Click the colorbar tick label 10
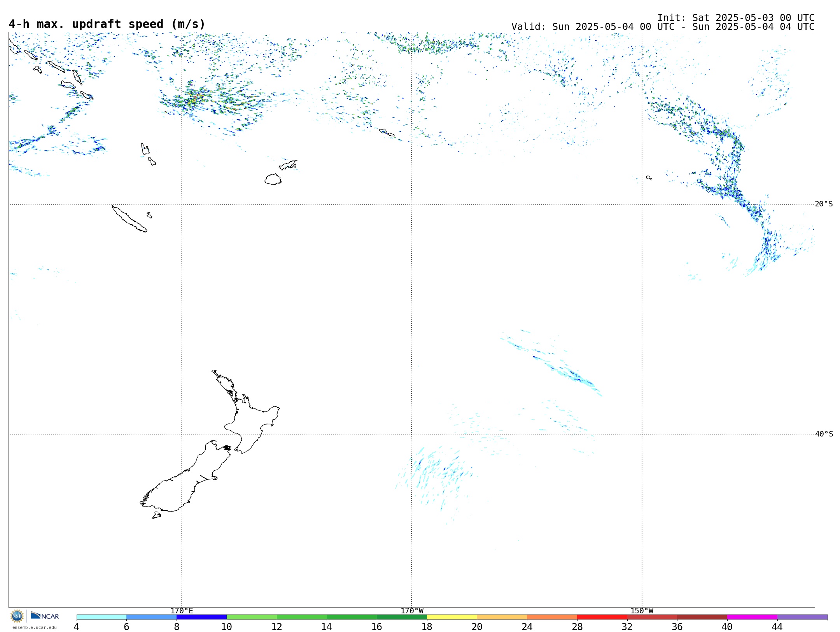Viewport: 840px width, 632px height. pyautogui.click(x=227, y=627)
